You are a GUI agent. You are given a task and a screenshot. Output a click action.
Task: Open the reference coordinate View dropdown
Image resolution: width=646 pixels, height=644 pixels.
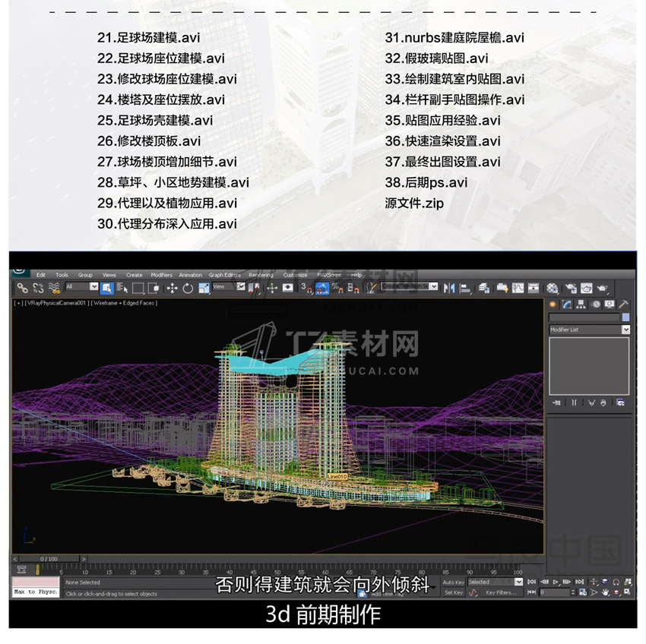pyautogui.click(x=229, y=286)
